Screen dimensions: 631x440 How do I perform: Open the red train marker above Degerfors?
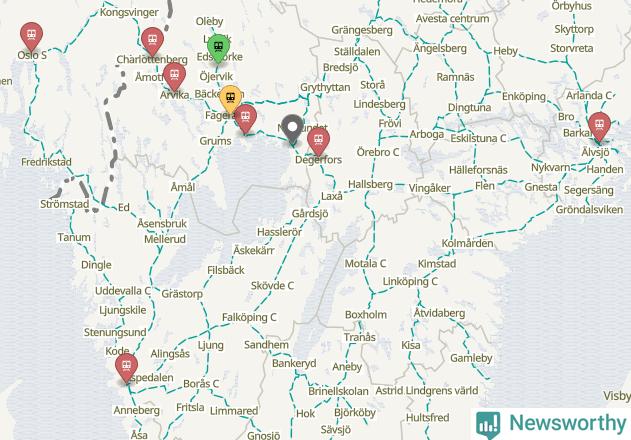318,142
